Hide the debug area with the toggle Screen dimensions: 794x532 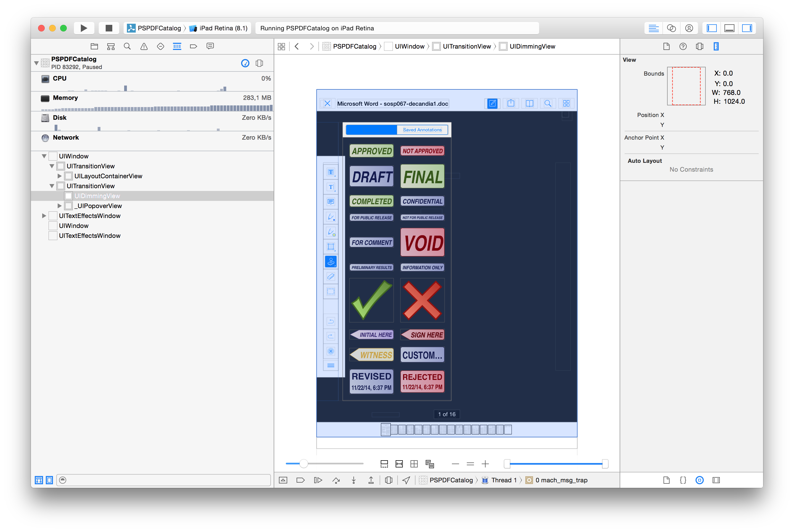[283, 480]
